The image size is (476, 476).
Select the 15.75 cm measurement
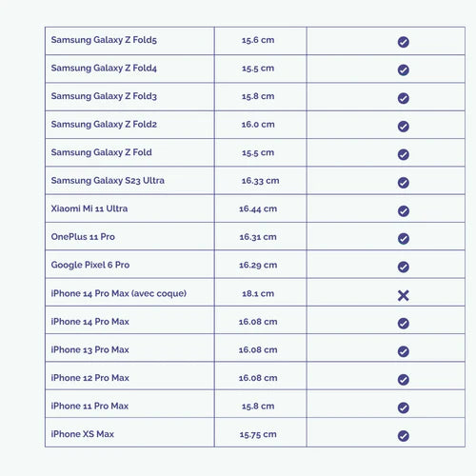[258, 434]
